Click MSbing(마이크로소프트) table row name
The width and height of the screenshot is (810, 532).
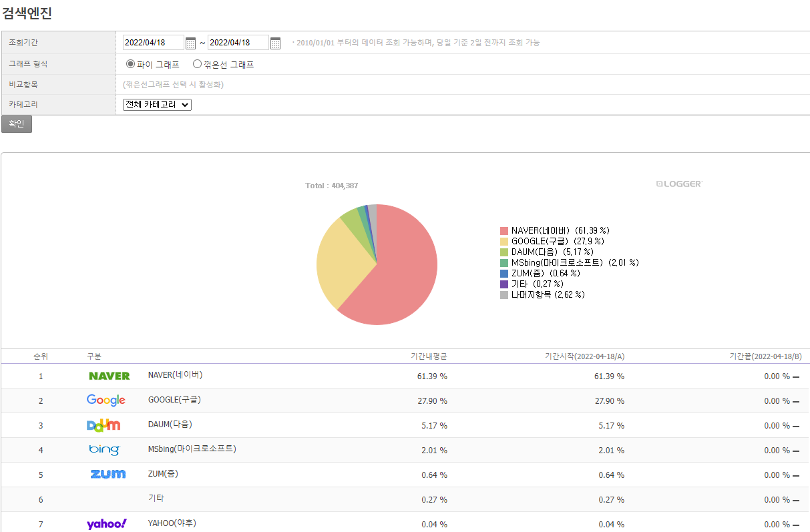[192, 449]
